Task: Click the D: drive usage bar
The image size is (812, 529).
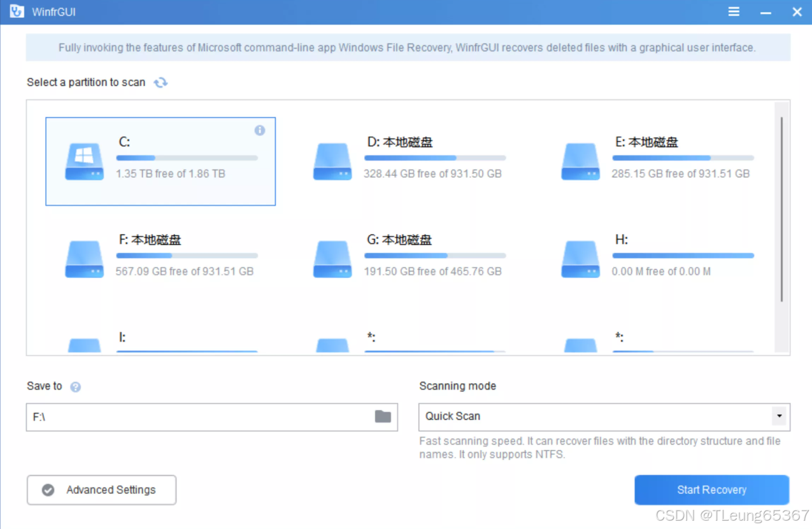Action: click(435, 158)
